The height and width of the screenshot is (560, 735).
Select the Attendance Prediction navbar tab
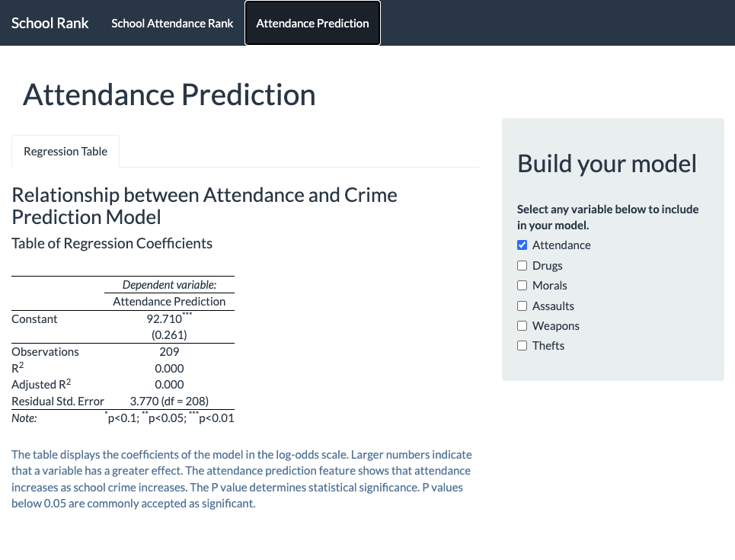312,23
